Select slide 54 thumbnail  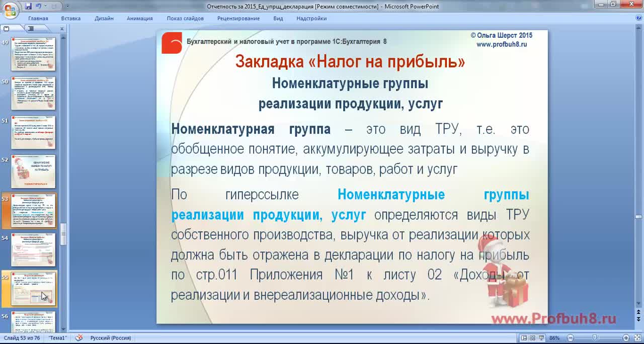(x=33, y=249)
